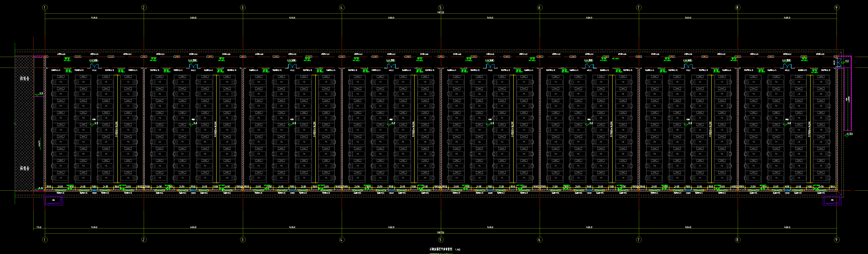Select bottom grid axis bubble 3

tap(242, 240)
